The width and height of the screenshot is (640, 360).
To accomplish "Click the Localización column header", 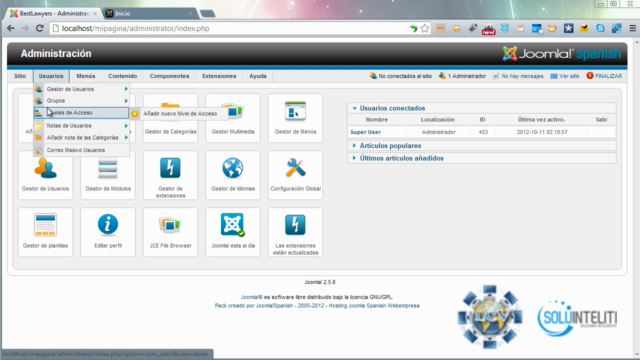I will coord(438,120).
